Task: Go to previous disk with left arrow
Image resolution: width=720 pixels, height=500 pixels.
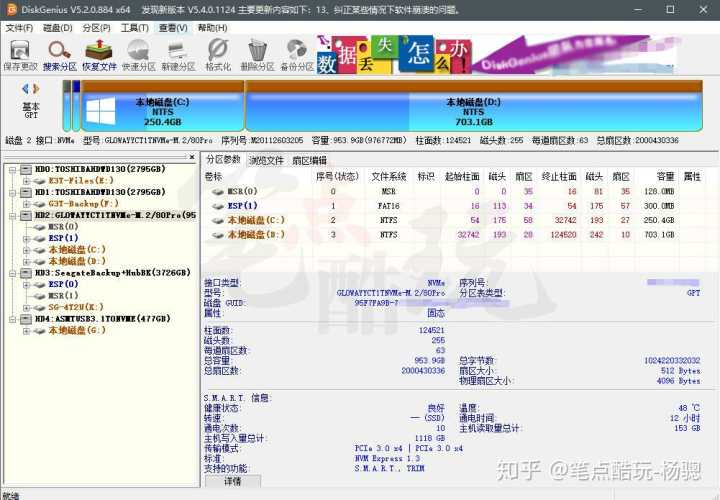Action: (x=25, y=88)
